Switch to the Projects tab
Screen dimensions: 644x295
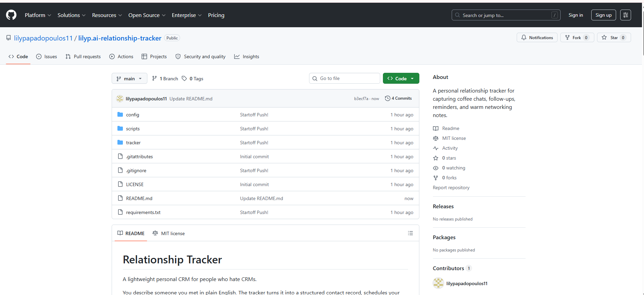coord(154,56)
